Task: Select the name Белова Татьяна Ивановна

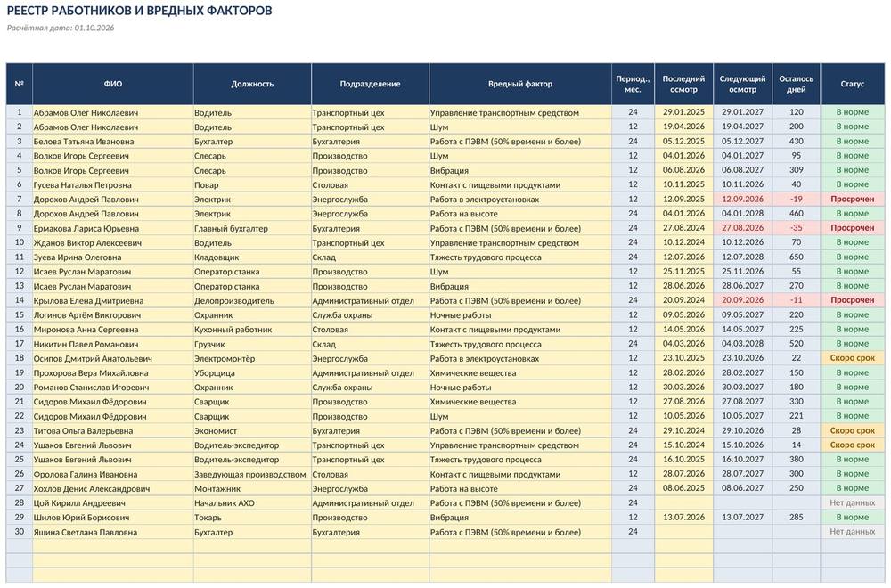Action: point(84,142)
